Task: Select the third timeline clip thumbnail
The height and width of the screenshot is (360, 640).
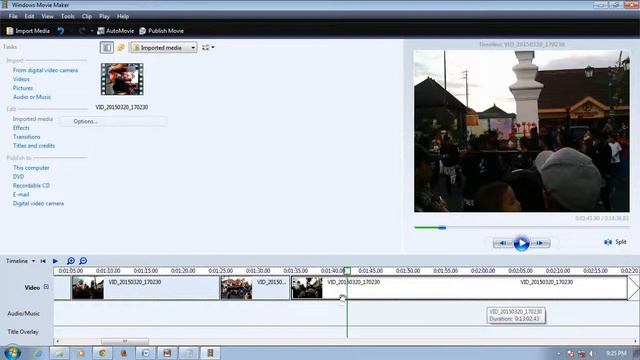Action: coord(307,288)
